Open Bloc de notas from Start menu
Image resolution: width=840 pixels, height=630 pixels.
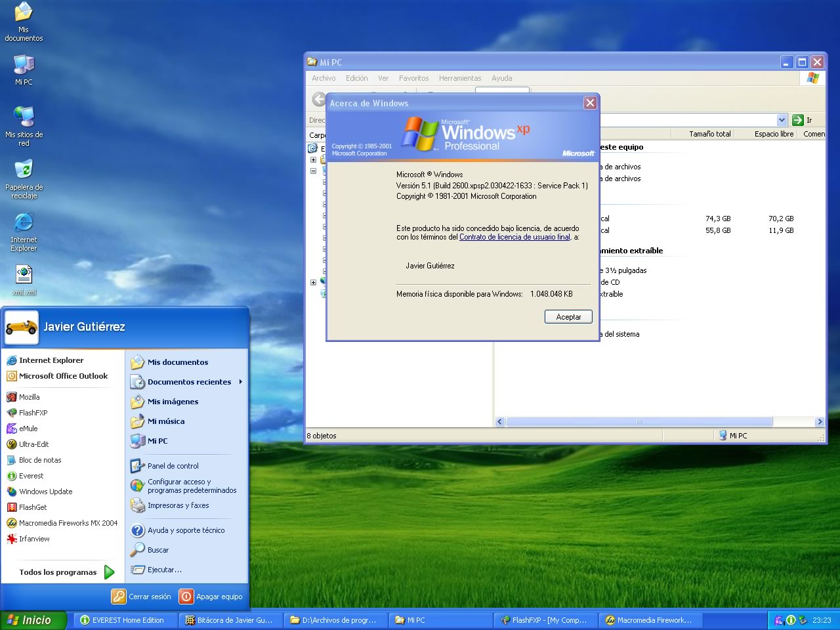tap(33, 460)
